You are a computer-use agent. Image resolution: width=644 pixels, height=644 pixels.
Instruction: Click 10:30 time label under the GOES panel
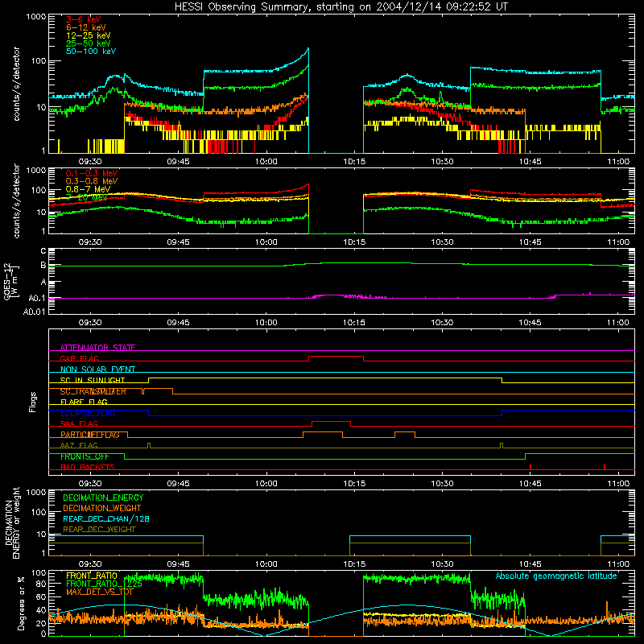(x=442, y=323)
